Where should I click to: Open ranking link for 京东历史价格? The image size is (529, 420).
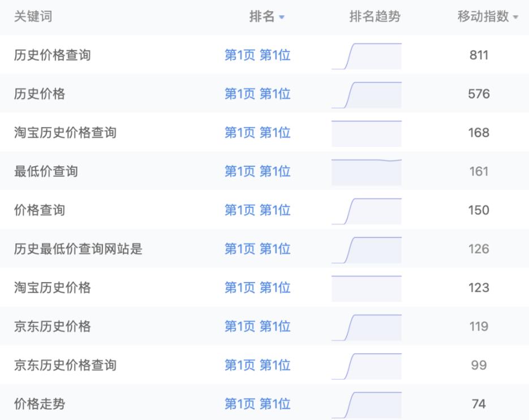(257, 326)
